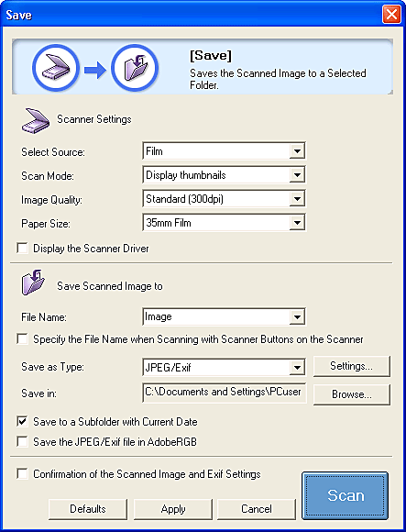Enable Display the Scanner Driver checkbox
406x532 pixels.
(x=22, y=248)
